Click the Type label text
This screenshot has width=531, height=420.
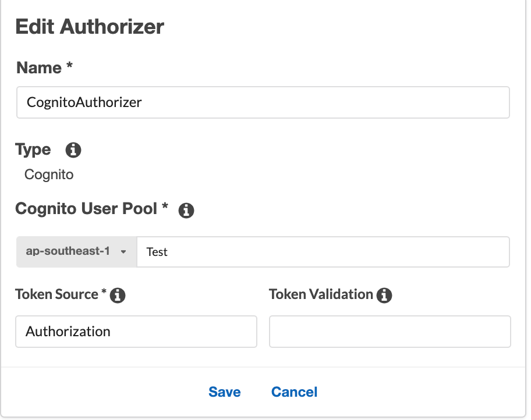33,150
